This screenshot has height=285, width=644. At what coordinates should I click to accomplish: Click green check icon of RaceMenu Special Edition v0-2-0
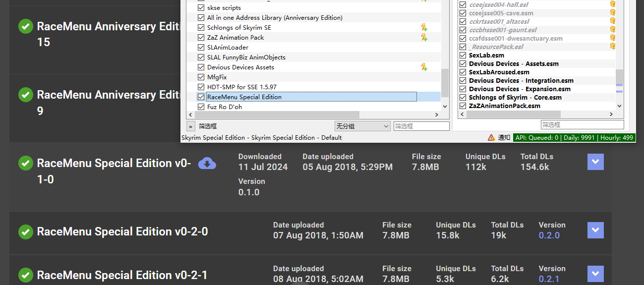point(26,231)
